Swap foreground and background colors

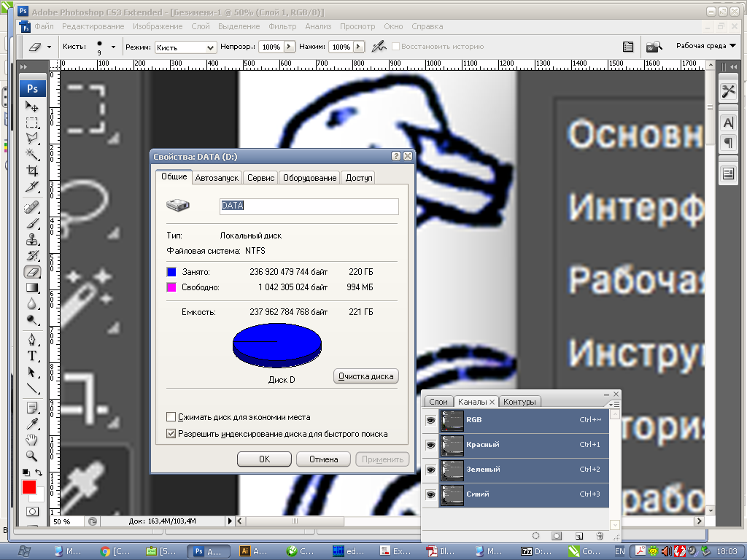pyautogui.click(x=39, y=472)
